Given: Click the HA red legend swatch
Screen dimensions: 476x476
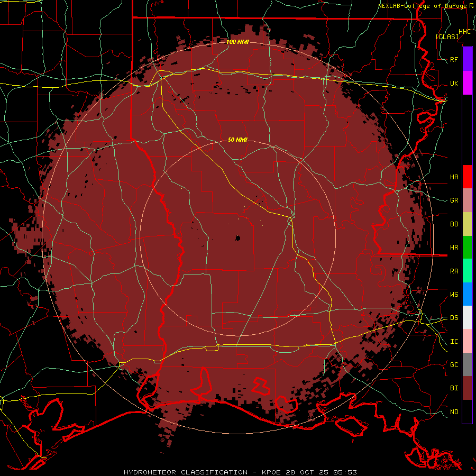Looking at the screenshot, I should tap(467, 177).
